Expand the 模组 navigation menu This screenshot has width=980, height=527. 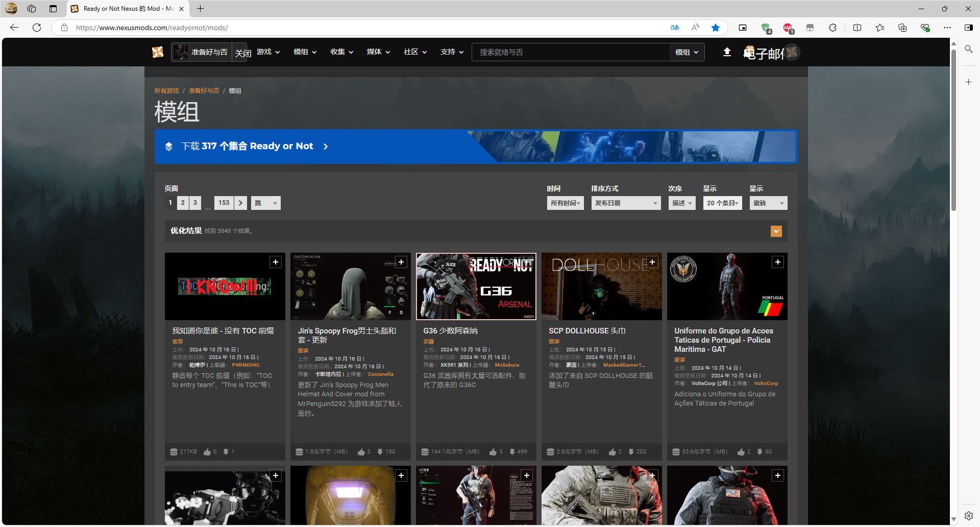[305, 52]
